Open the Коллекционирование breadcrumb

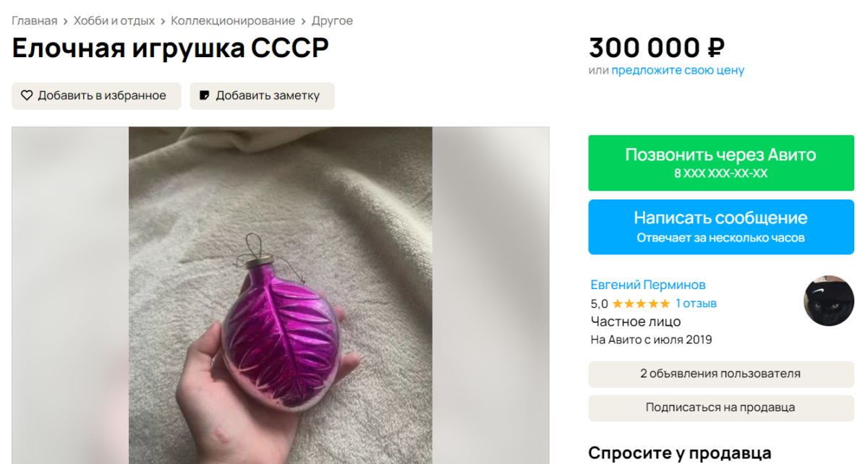pyautogui.click(x=233, y=21)
